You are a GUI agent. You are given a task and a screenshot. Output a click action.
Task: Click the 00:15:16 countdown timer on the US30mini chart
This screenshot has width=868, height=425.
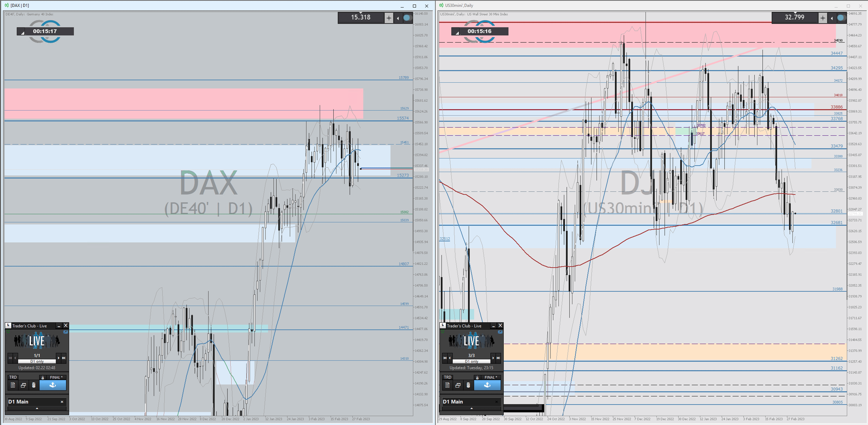[479, 31]
